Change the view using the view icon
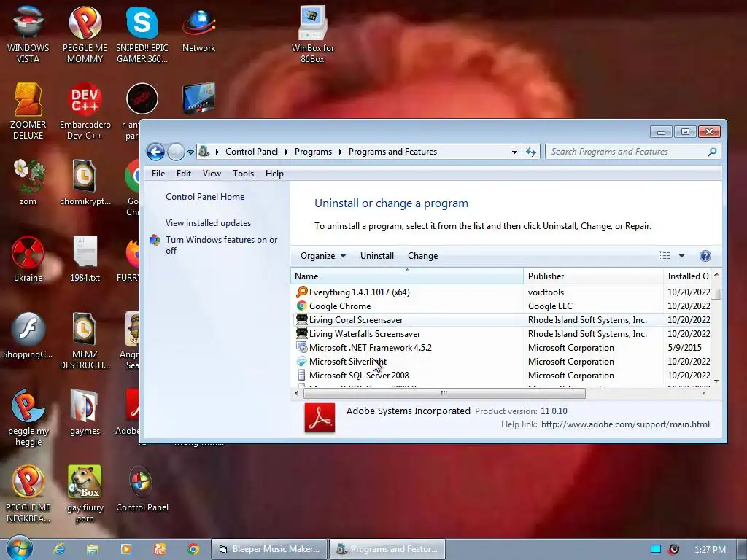This screenshot has height=560, width=747. (664, 256)
